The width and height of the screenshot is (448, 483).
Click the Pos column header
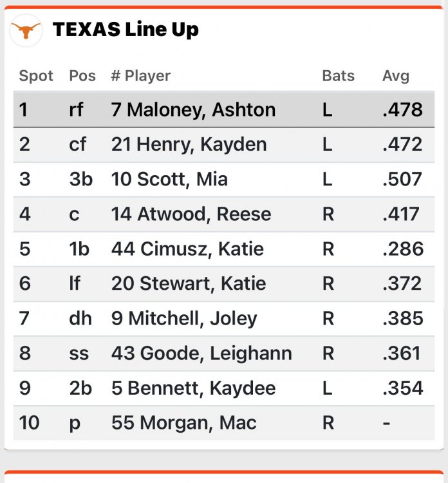[x=82, y=76]
